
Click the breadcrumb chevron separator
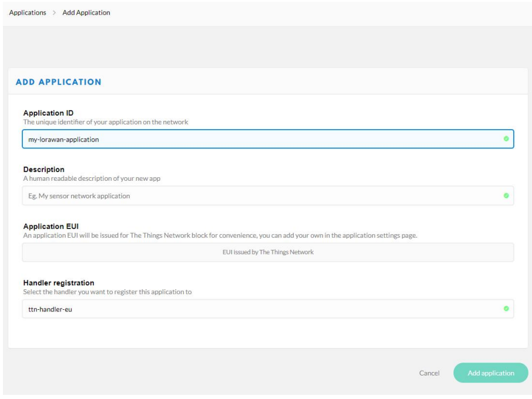(x=54, y=13)
